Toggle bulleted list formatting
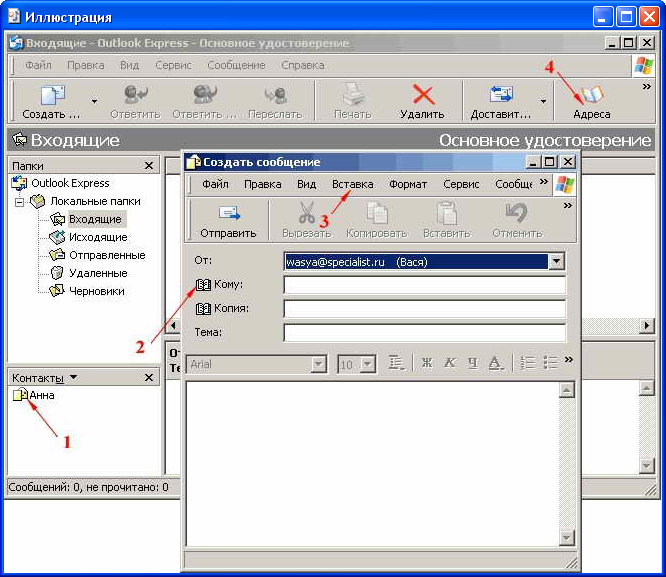Viewport: 666px width, 577px height. (x=550, y=363)
